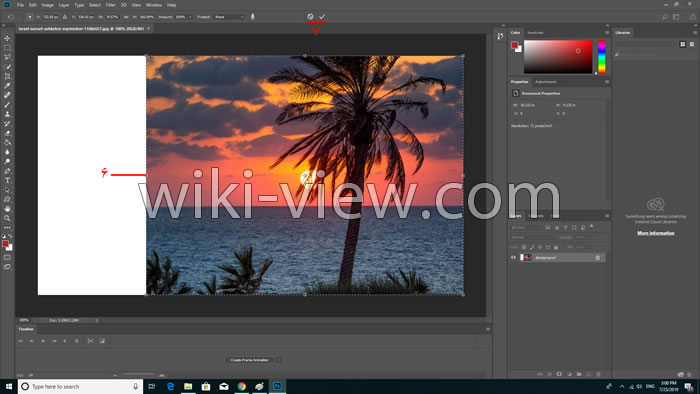
Task: Select the Brush tool
Action: click(7, 105)
